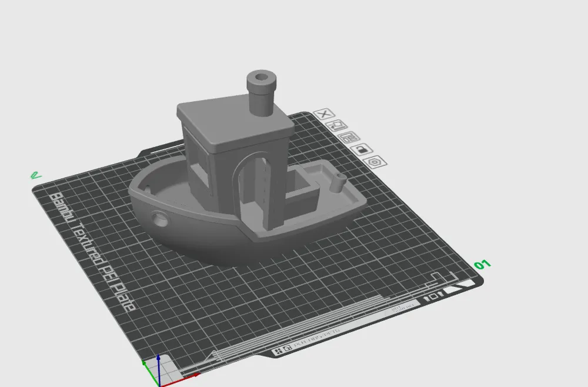Toggle the plate lock icon
The width and height of the screenshot is (588, 387).
click(x=361, y=150)
